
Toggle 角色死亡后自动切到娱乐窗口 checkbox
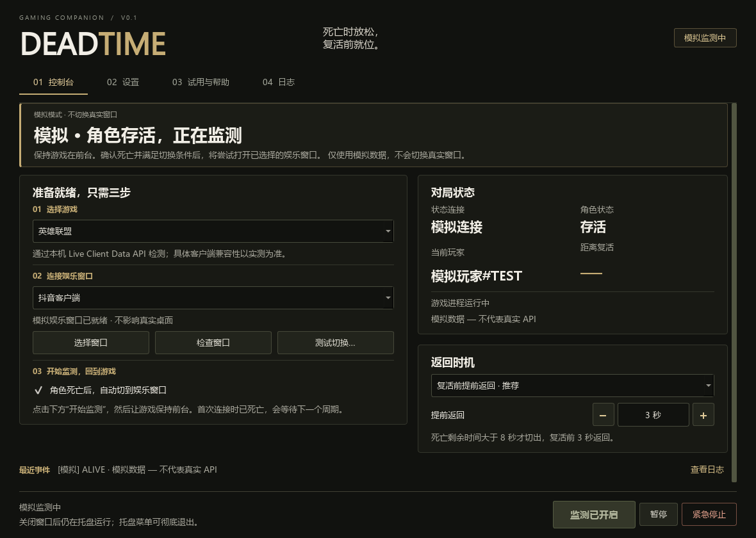[x=38, y=390]
